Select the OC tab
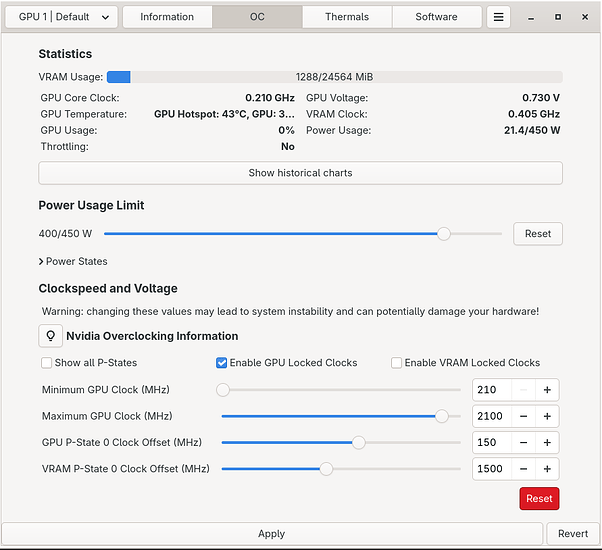The height and width of the screenshot is (550, 602). pyautogui.click(x=257, y=17)
